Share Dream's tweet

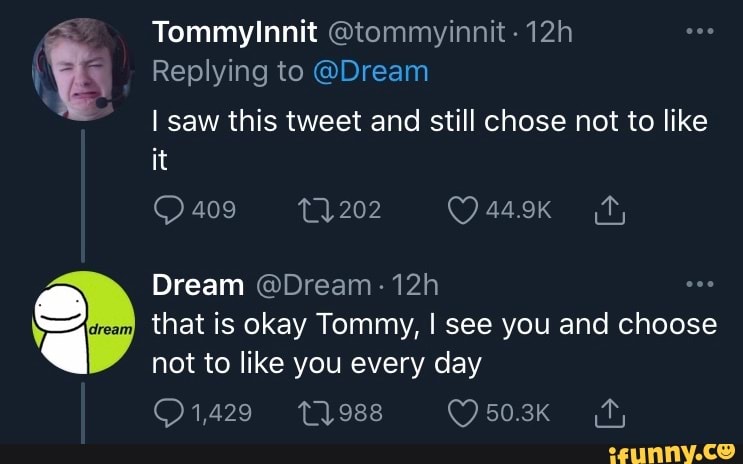(x=610, y=412)
